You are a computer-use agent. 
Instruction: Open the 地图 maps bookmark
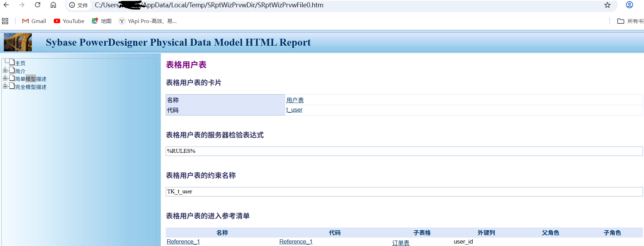coord(101,21)
